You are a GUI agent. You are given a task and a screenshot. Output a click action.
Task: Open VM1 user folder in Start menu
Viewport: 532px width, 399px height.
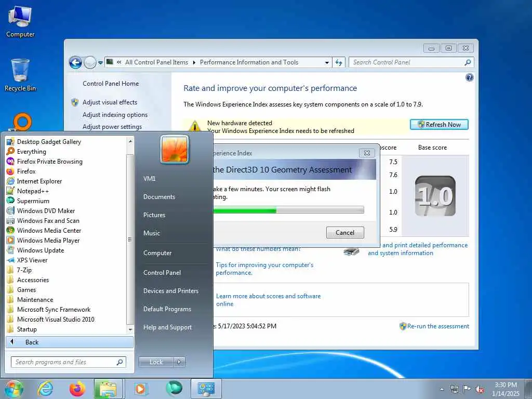point(149,179)
